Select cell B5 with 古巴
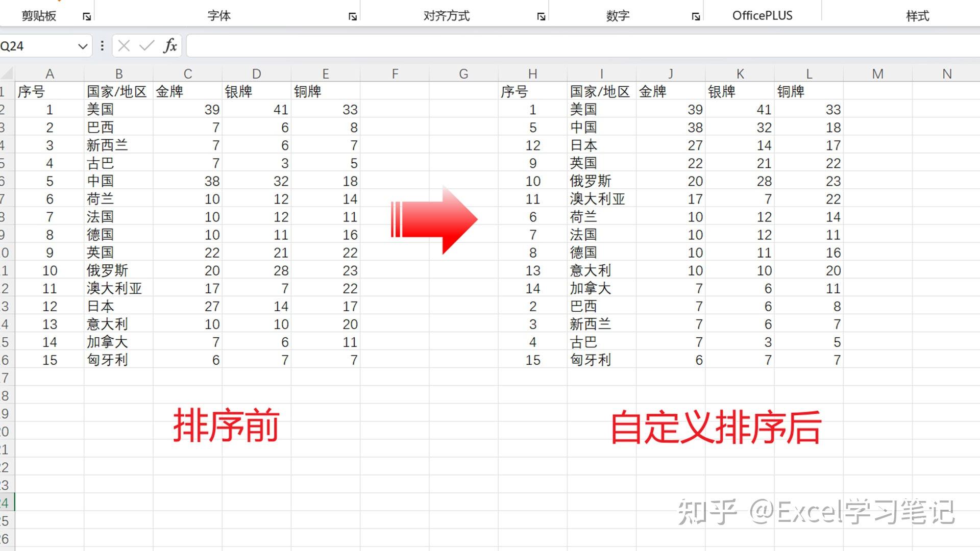 coord(118,163)
